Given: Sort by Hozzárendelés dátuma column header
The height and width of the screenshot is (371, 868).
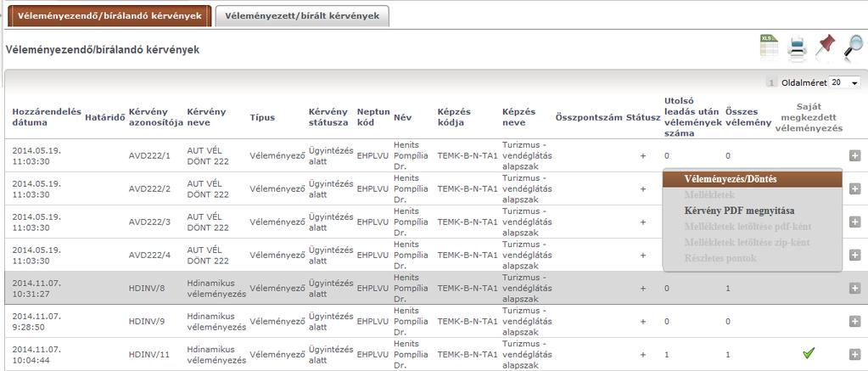Looking at the screenshot, I should coord(47,117).
